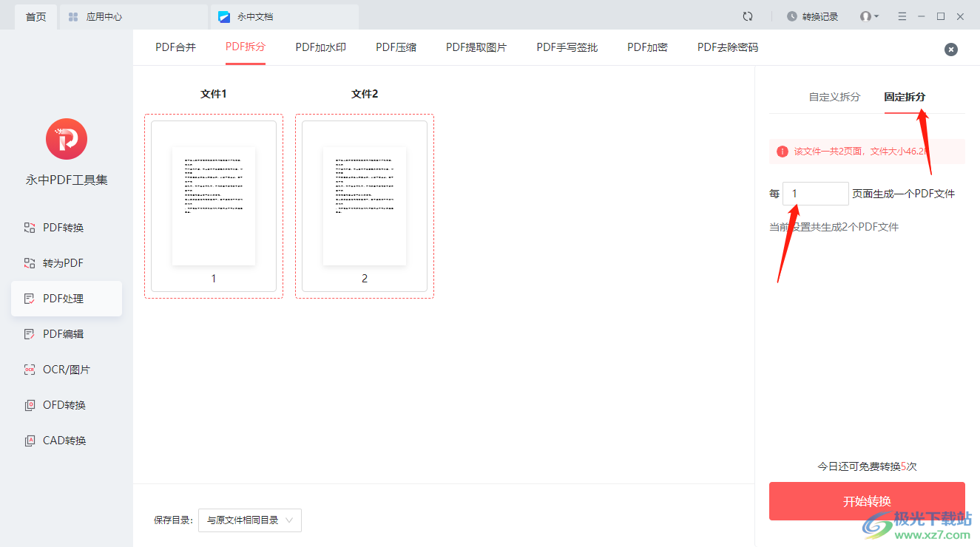This screenshot has height=547, width=980.
Task: Switch to the 应用中心 tab
Action: pyautogui.click(x=133, y=16)
